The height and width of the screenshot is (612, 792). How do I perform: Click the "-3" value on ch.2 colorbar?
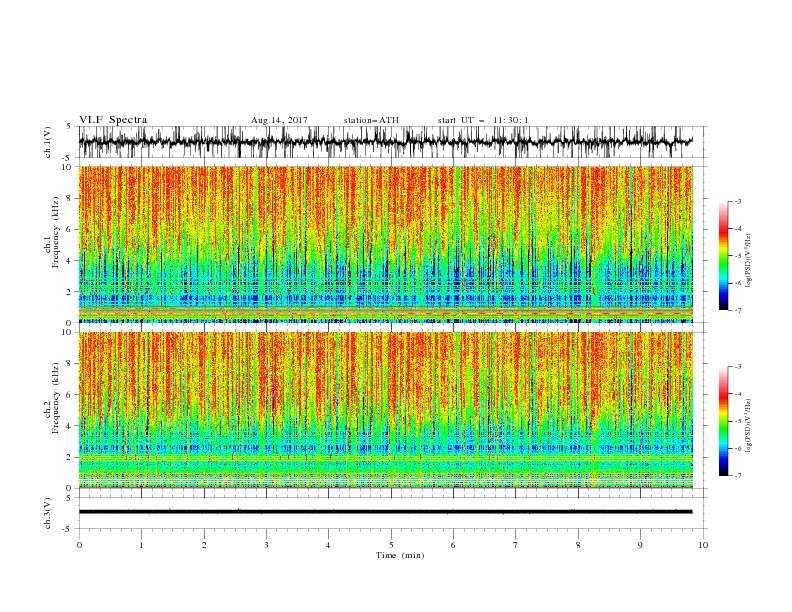[x=737, y=367]
